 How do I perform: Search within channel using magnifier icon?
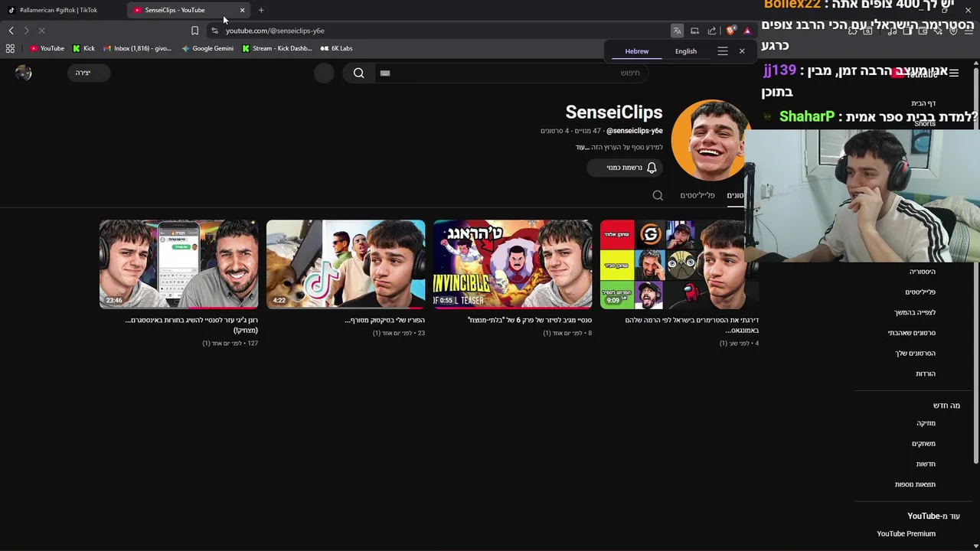point(658,195)
